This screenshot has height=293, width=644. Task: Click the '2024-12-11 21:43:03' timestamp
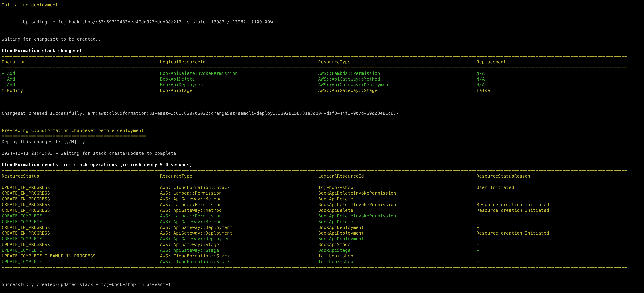(27, 153)
